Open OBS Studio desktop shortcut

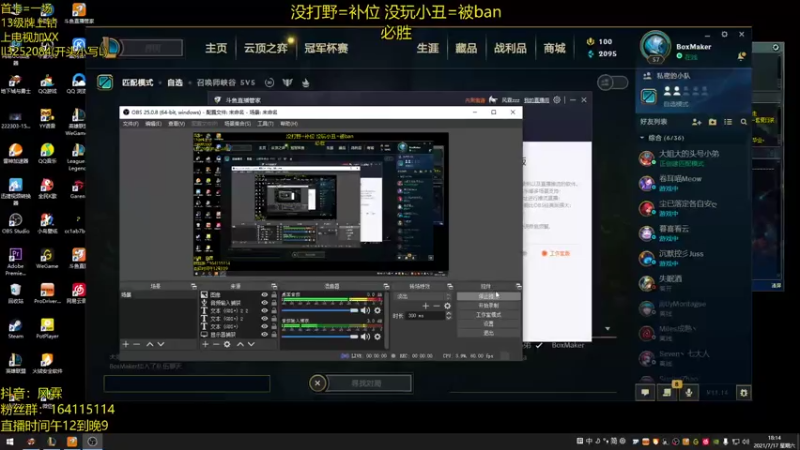pyautogui.click(x=15, y=223)
